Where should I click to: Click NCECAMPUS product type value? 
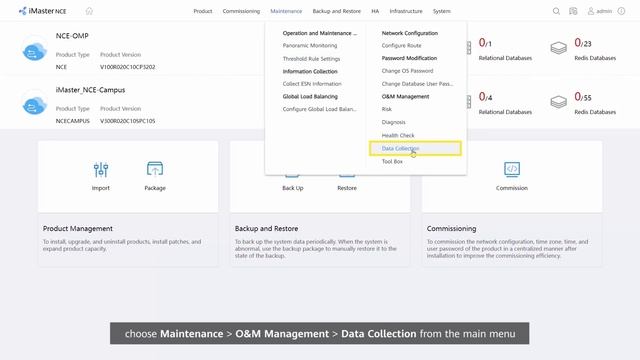(72, 121)
